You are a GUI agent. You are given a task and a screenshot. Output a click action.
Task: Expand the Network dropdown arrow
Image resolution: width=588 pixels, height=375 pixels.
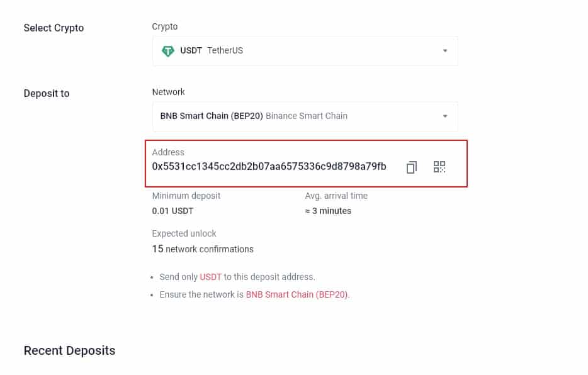click(445, 116)
